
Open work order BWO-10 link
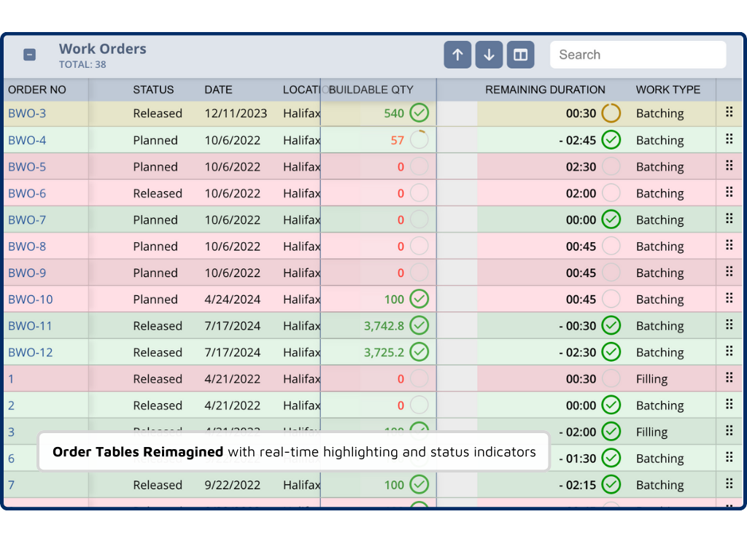pyautogui.click(x=31, y=299)
